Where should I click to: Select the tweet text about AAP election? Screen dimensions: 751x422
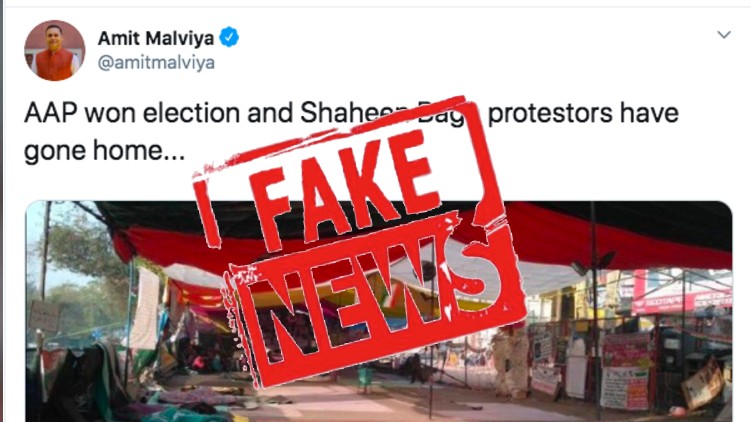tap(351, 132)
